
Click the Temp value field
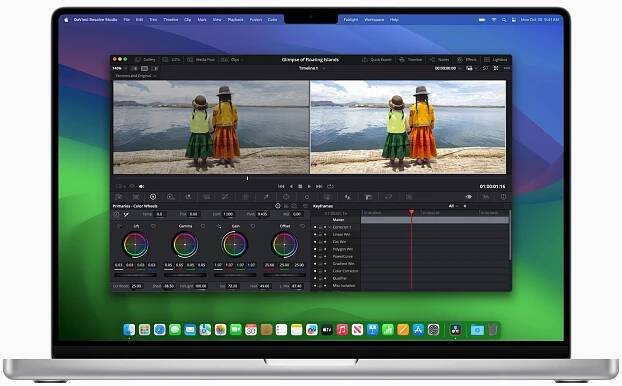159,214
